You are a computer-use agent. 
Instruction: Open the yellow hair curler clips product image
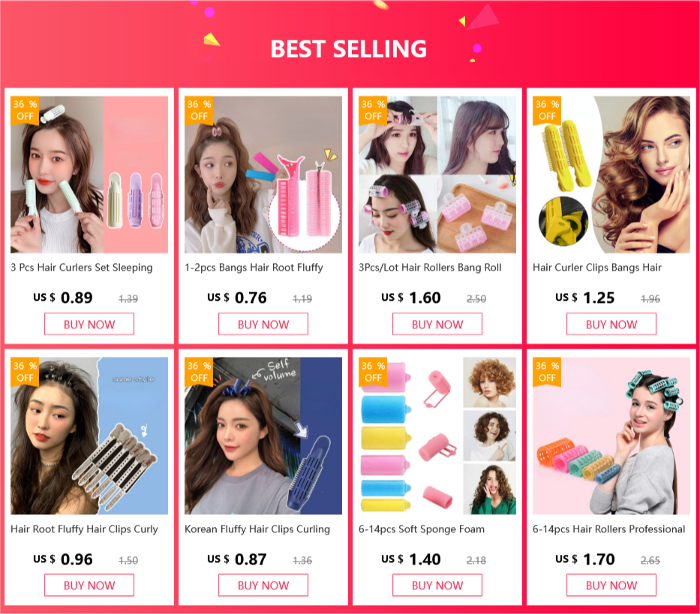611,175
